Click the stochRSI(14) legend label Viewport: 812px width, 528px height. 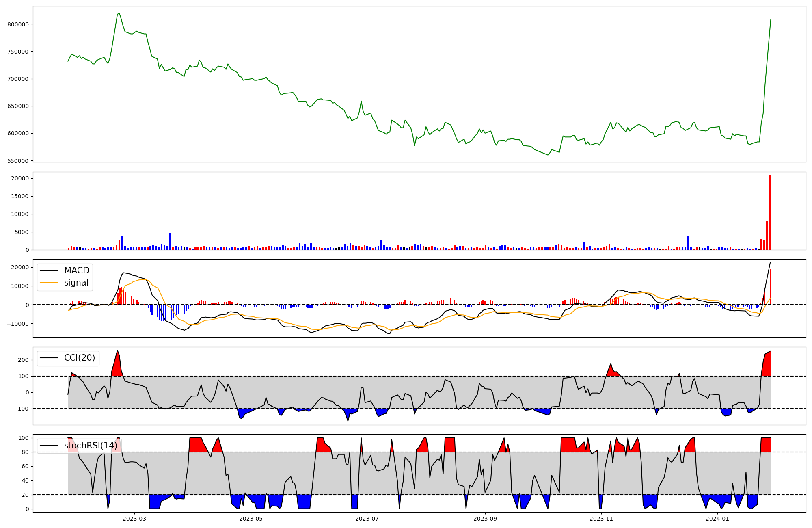coord(91,446)
